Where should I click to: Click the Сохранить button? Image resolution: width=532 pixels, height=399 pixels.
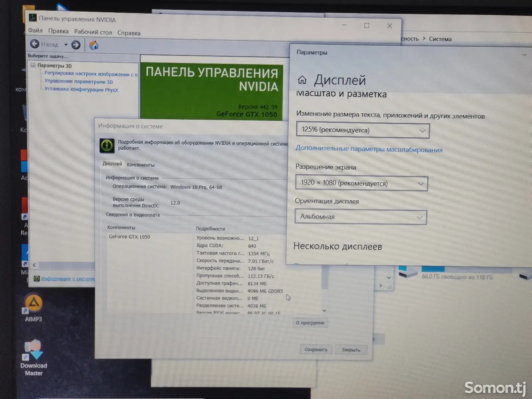316,349
